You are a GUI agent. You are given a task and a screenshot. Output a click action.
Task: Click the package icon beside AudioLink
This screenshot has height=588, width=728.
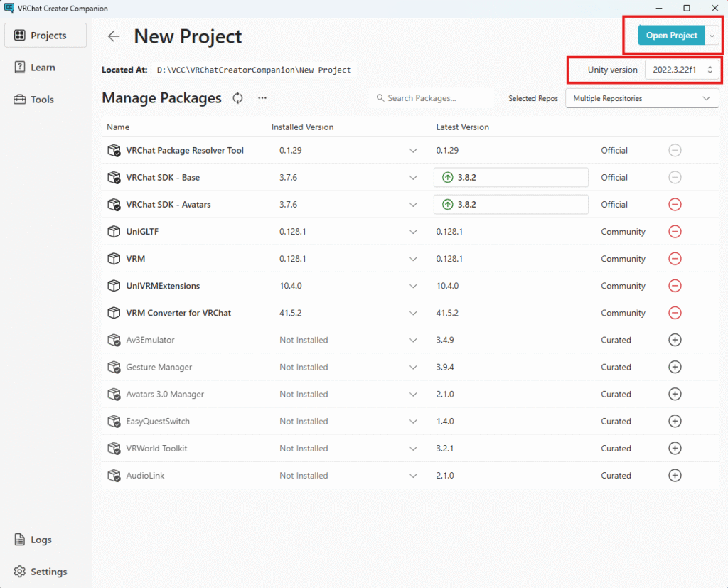click(114, 475)
